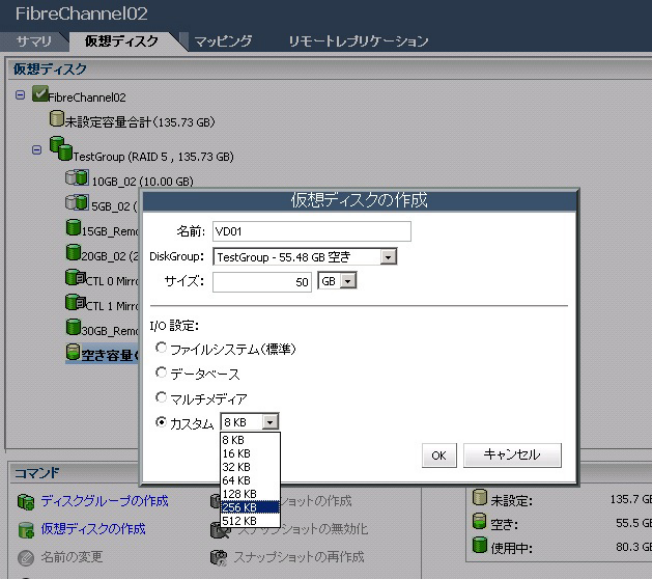652x579 pixels.
Task: Click the TestGroup disk group icon
Action: click(x=61, y=149)
